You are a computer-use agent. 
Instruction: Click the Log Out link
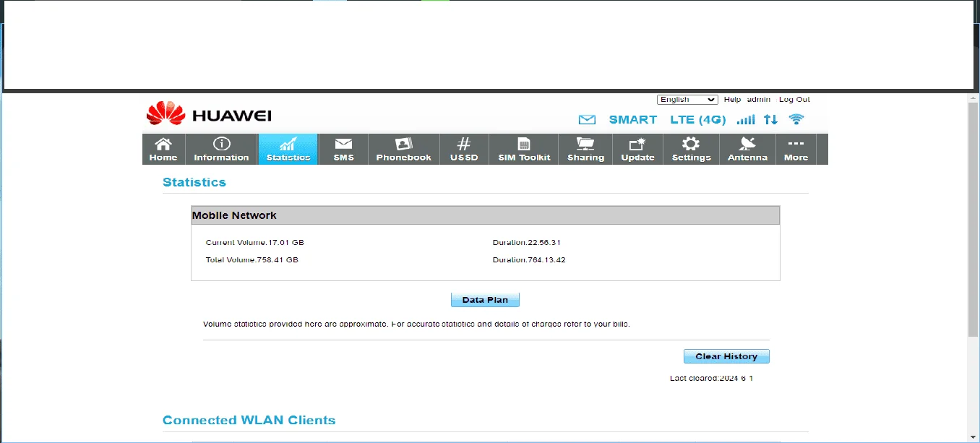tap(794, 100)
